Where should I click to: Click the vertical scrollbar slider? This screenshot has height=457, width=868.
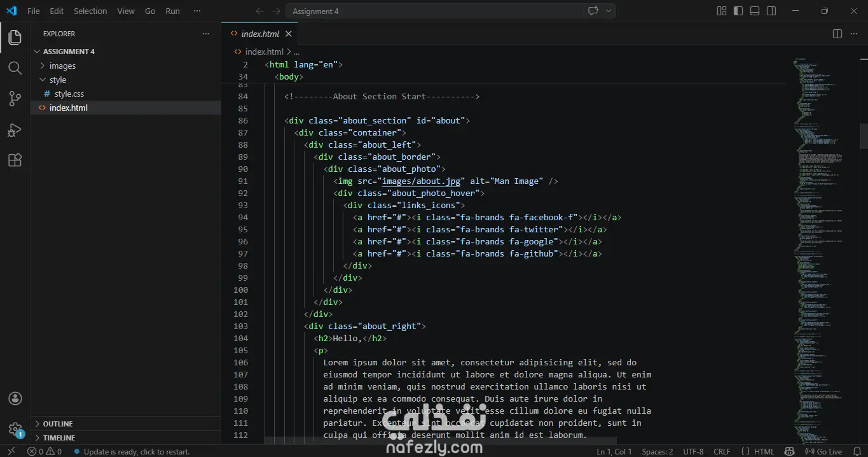[864, 136]
